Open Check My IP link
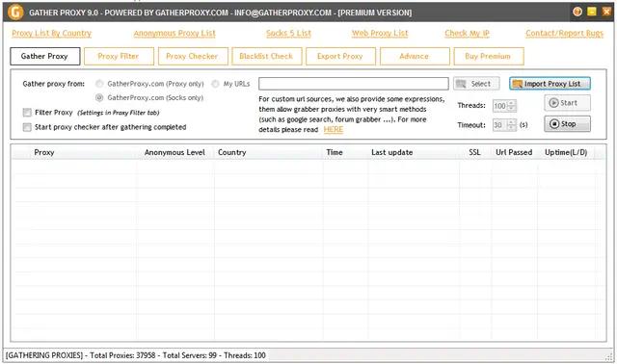The width and height of the screenshot is (617, 364). [467, 33]
